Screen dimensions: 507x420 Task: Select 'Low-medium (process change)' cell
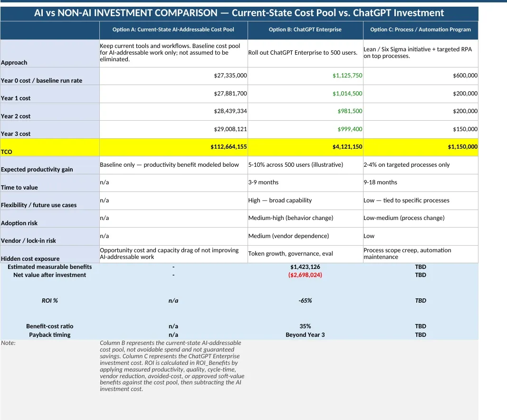coord(421,218)
